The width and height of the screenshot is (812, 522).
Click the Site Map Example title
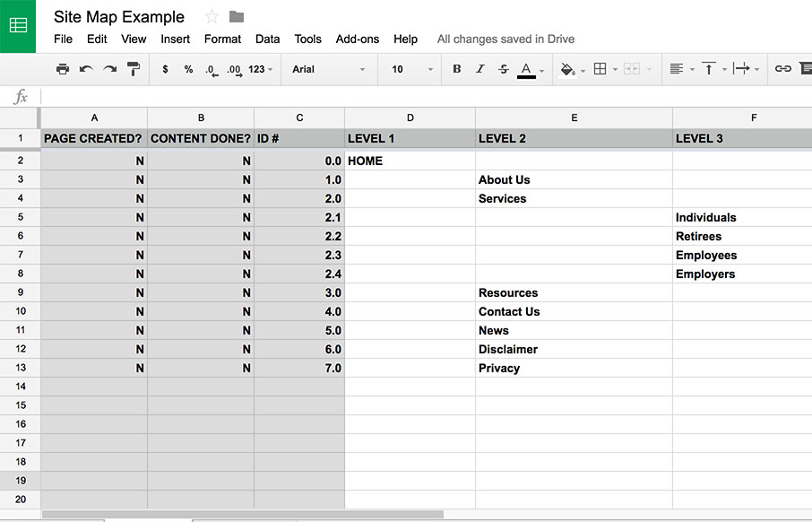(x=119, y=17)
